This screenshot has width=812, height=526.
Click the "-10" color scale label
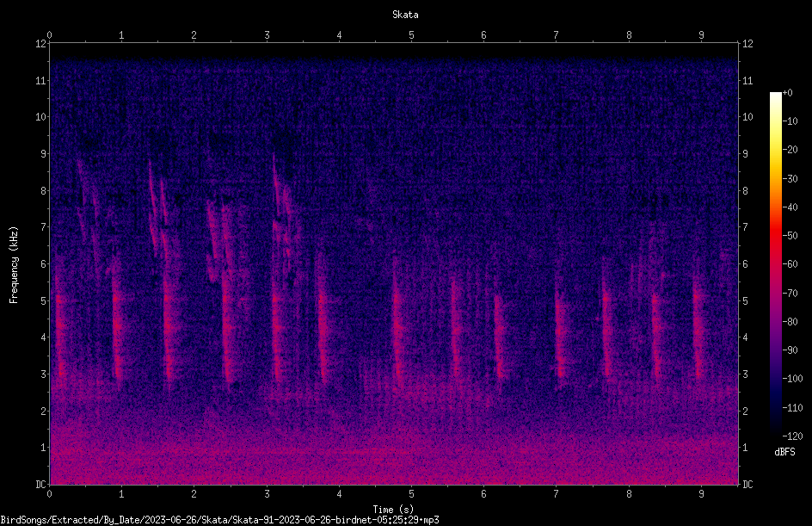(790, 121)
